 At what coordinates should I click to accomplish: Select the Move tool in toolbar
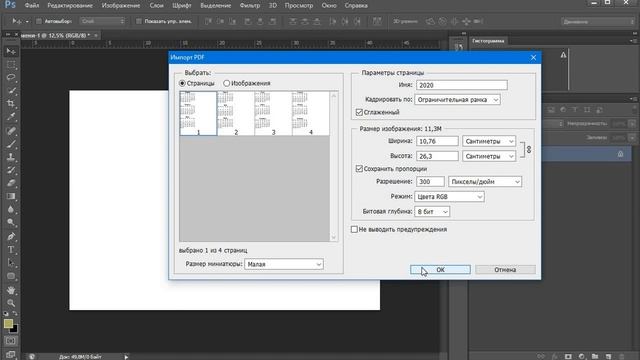(x=11, y=51)
